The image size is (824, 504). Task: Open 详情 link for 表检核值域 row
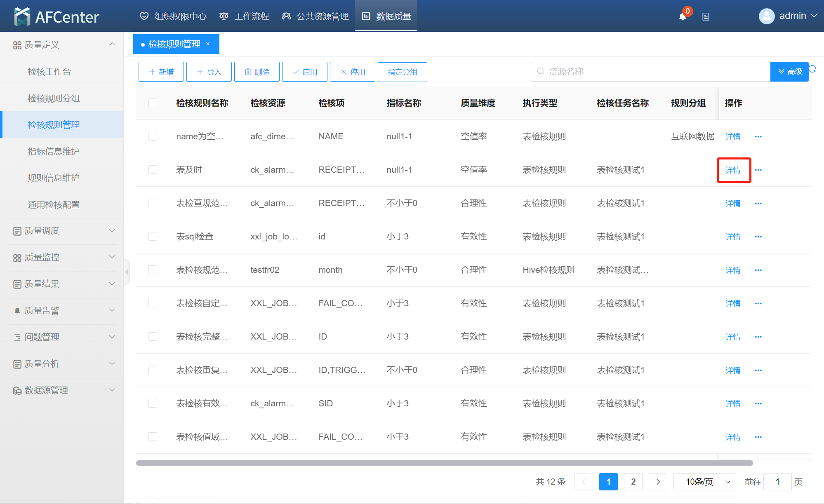[732, 437]
